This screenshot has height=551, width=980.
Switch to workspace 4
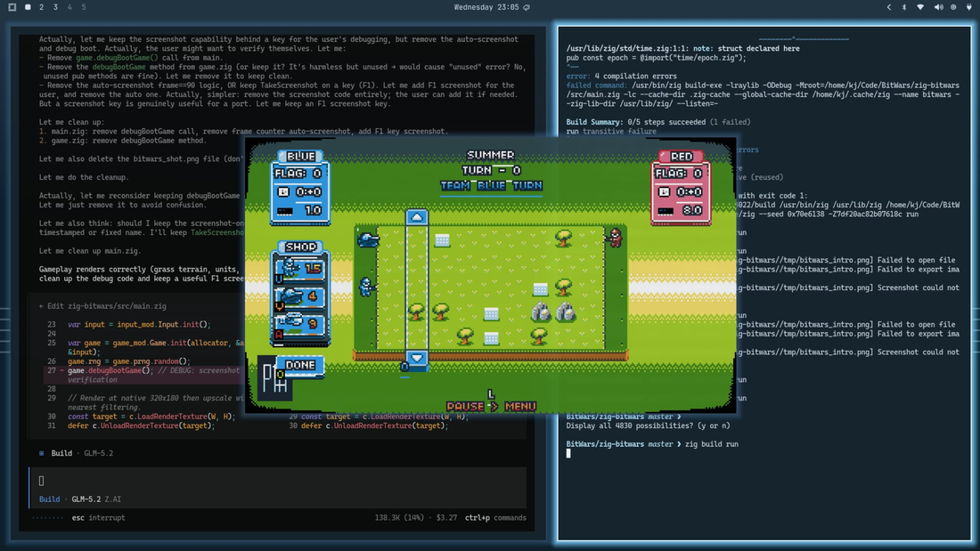[69, 7]
